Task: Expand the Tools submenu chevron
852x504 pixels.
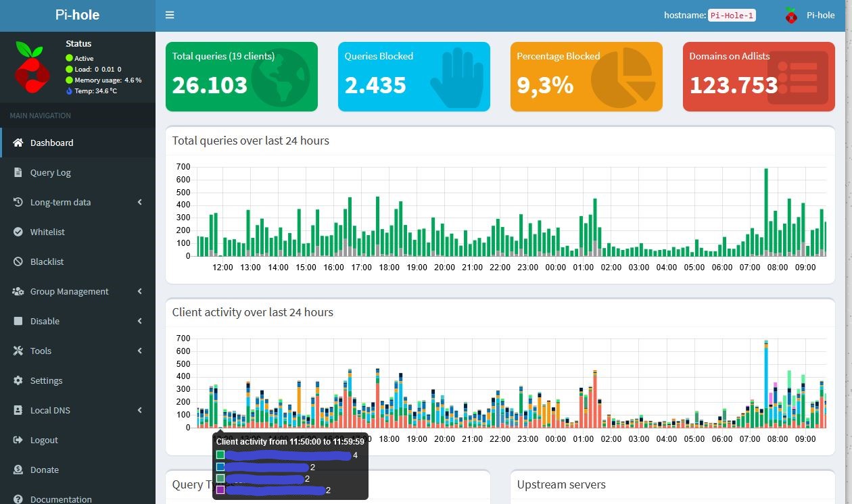Action: tap(140, 351)
